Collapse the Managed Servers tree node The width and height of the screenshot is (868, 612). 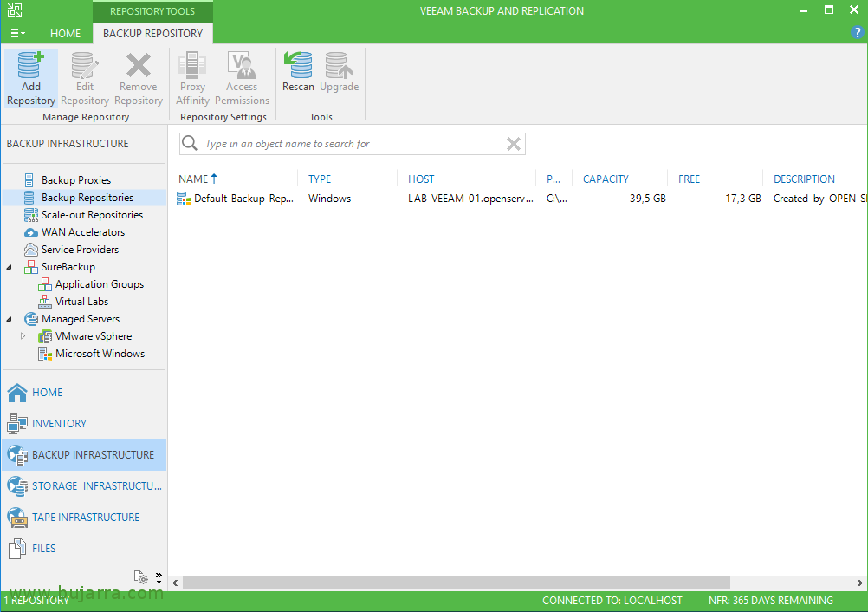point(9,319)
